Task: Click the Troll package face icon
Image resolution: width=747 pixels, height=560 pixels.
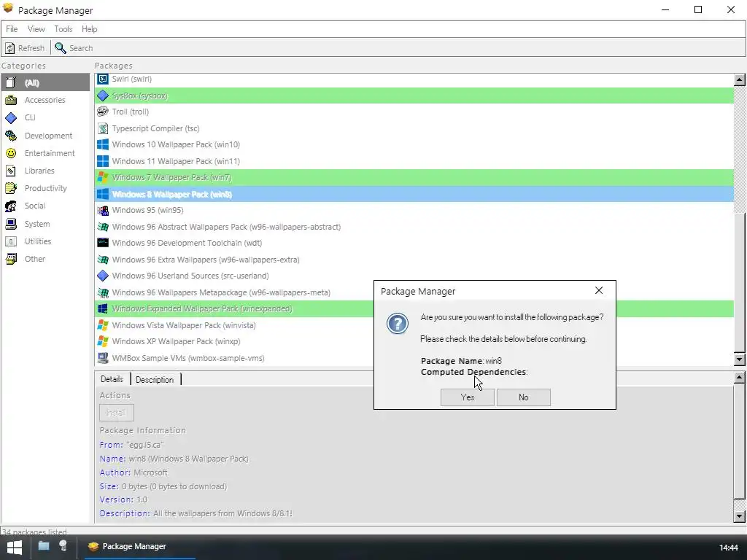Action: point(102,112)
